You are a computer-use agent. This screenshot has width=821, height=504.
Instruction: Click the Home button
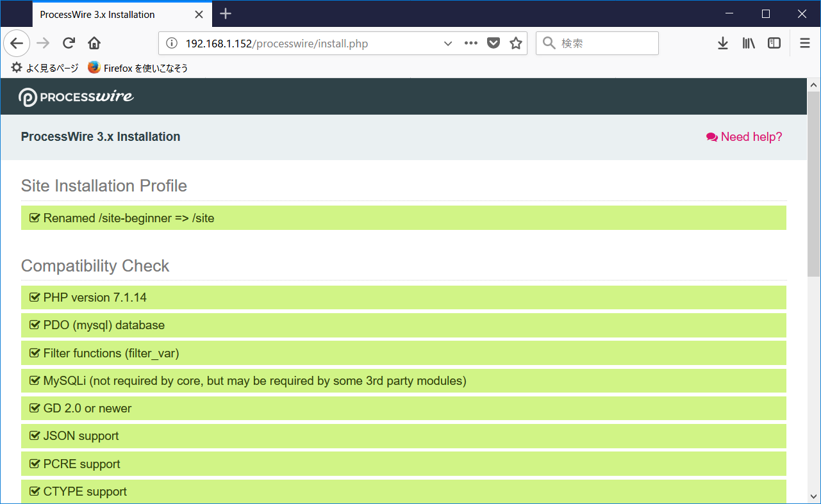point(94,43)
